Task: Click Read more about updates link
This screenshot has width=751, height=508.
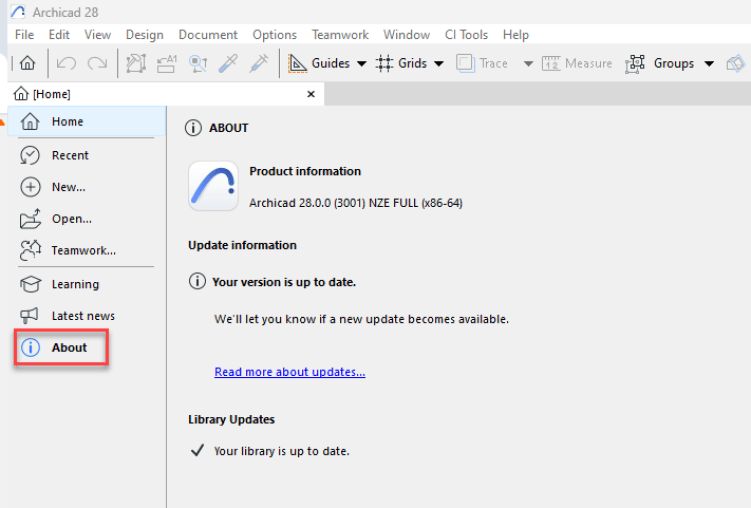Action: [289, 372]
